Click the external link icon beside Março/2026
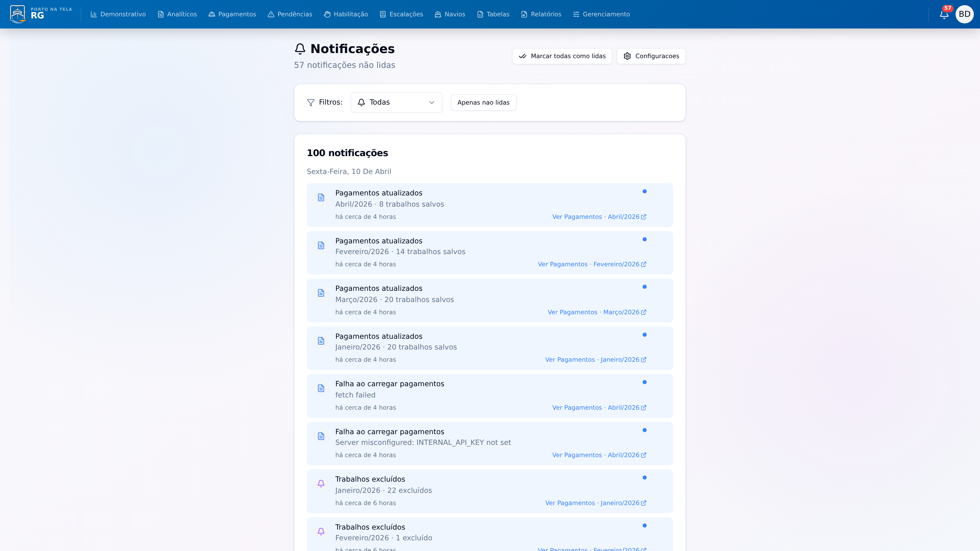Viewport: 980px width, 551px height. point(644,312)
